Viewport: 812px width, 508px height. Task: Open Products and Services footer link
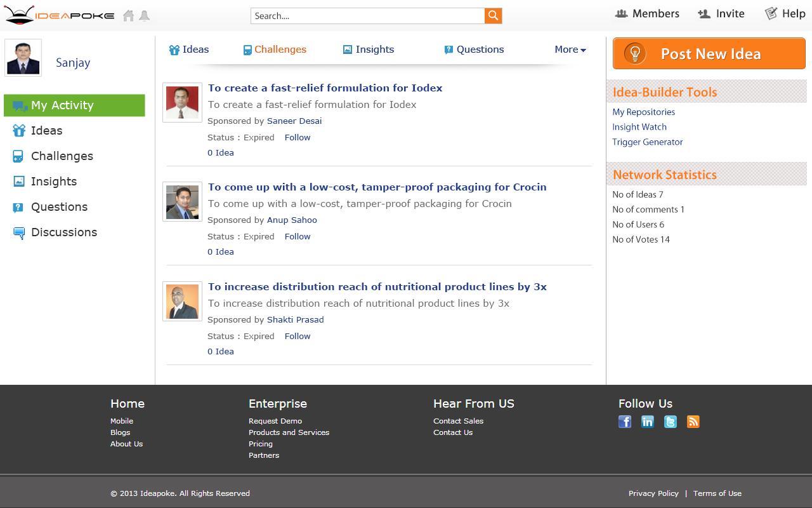289,432
